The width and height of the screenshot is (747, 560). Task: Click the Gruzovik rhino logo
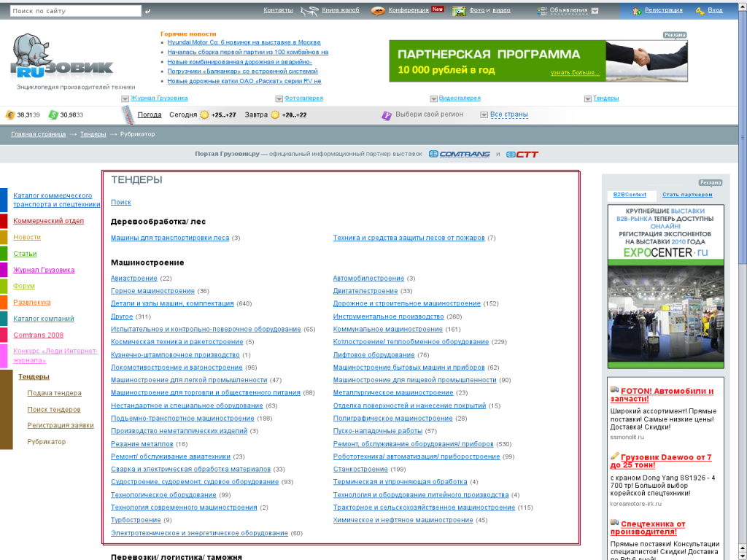62,57
